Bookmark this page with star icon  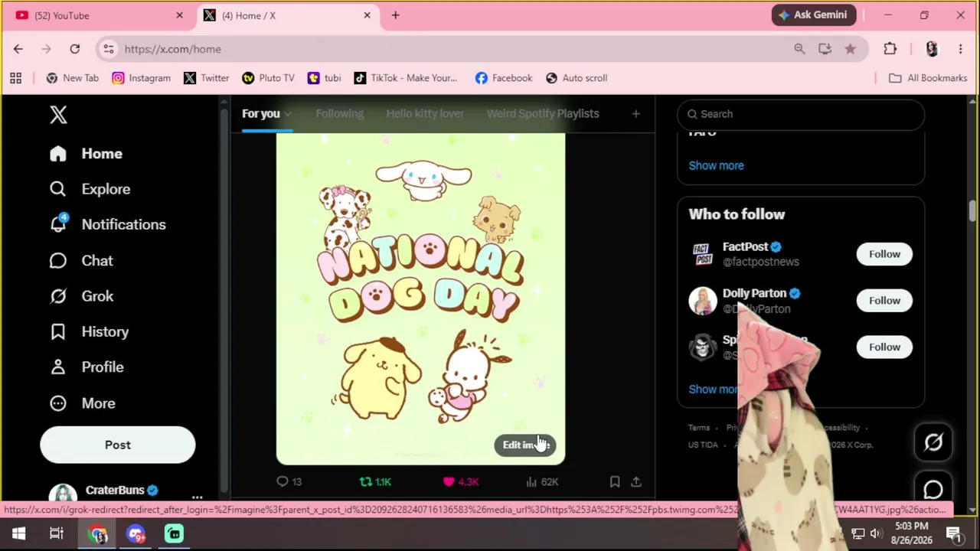850,49
